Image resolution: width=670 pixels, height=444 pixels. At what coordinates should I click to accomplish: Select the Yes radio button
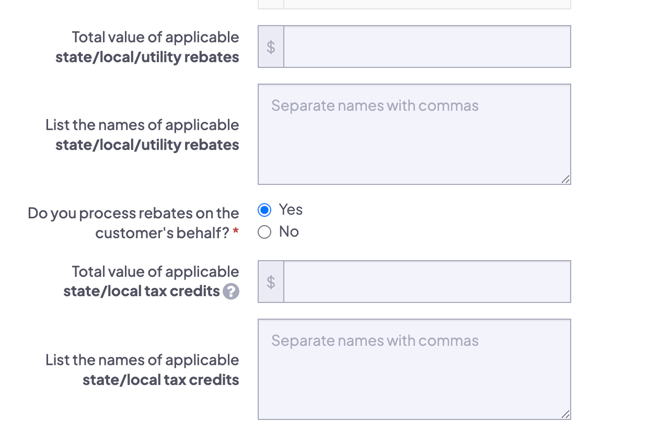pos(264,210)
